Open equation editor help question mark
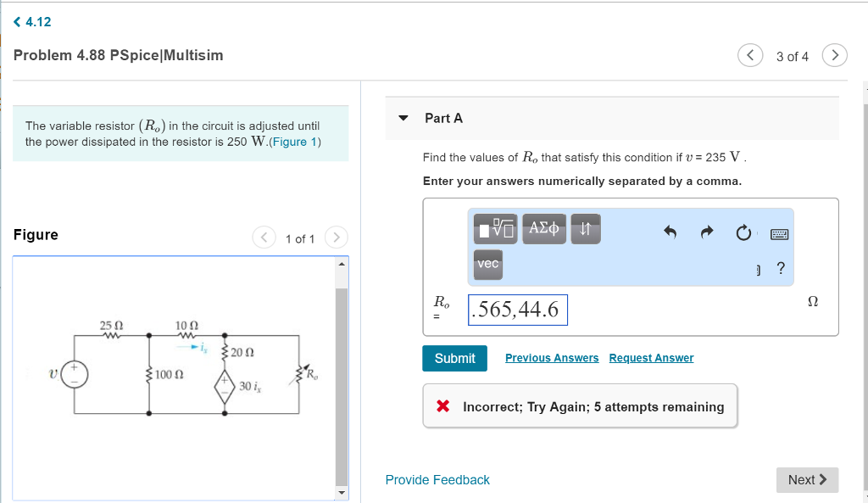Screen dimensions: 868x503 click(x=779, y=268)
